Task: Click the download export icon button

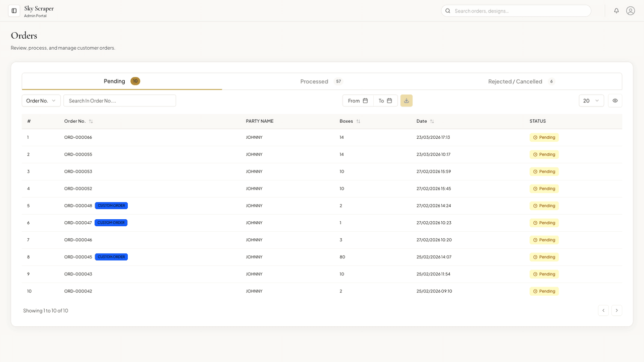Action: pyautogui.click(x=407, y=101)
